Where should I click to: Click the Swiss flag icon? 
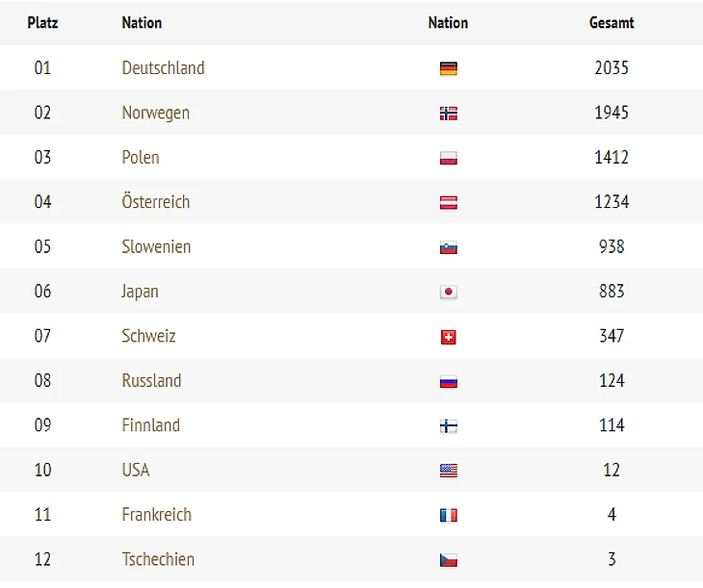pos(448,337)
